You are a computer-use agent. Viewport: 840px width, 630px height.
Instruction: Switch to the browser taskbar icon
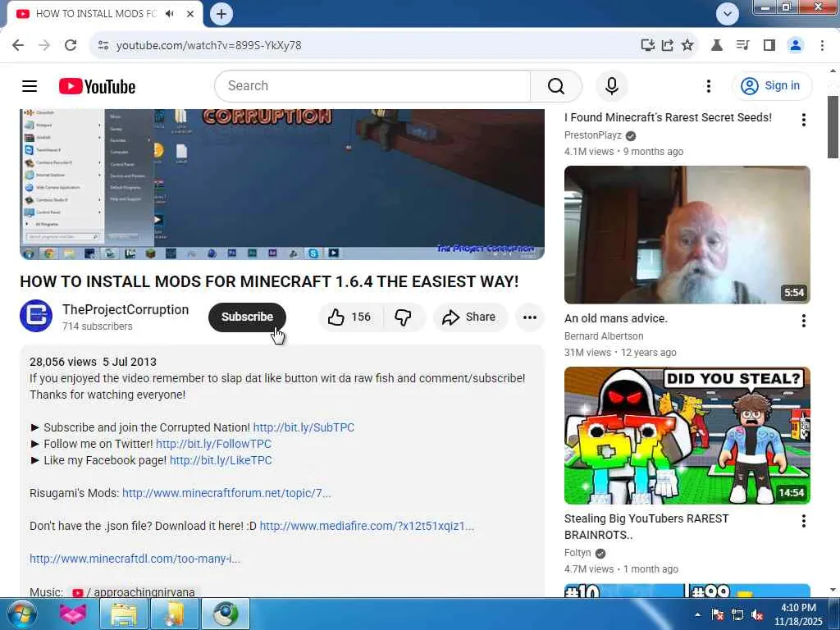[226, 614]
